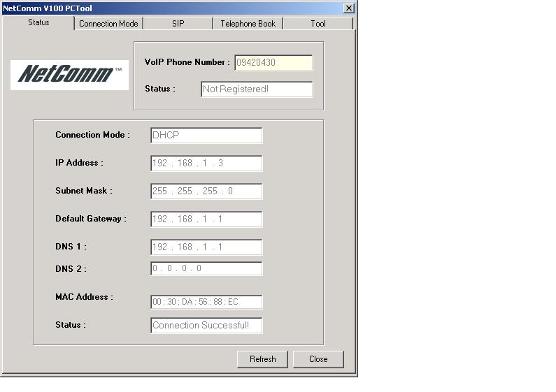Select the Subnet Mask field
This screenshot has width=556, height=392.
tap(206, 191)
